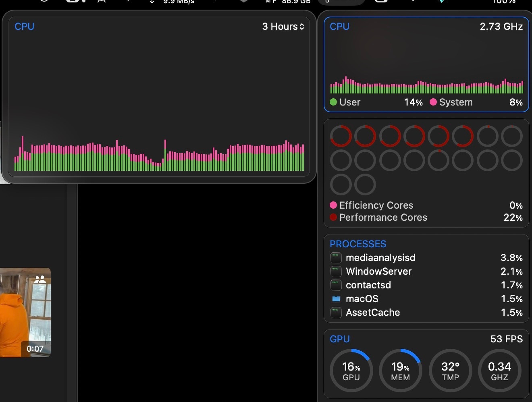Click the mediaanalysisd process icon
The image size is (532, 402).
click(336, 258)
